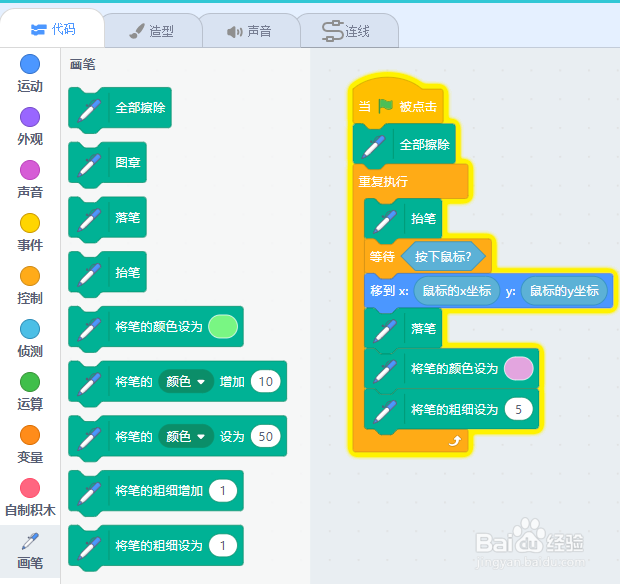Select the 事件 category yellow circle

click(x=30, y=223)
